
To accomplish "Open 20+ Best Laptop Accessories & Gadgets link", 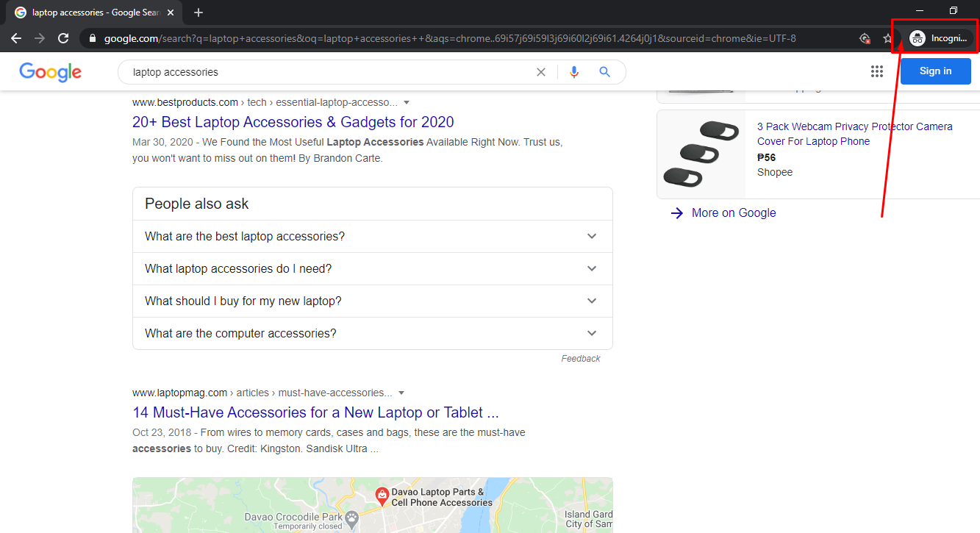I will point(293,122).
